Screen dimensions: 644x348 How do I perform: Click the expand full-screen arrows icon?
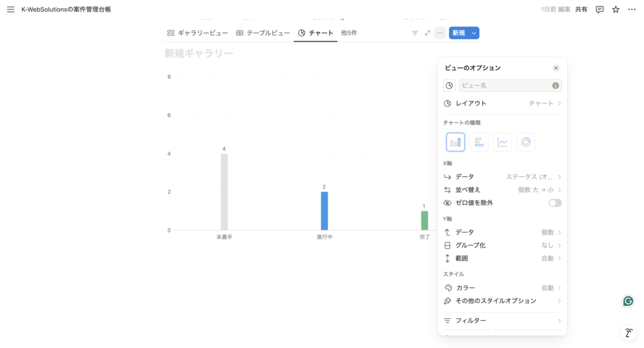pos(428,33)
